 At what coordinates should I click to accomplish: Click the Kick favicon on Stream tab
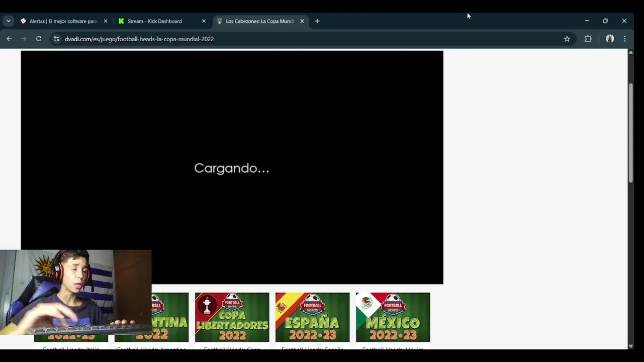pos(121,21)
